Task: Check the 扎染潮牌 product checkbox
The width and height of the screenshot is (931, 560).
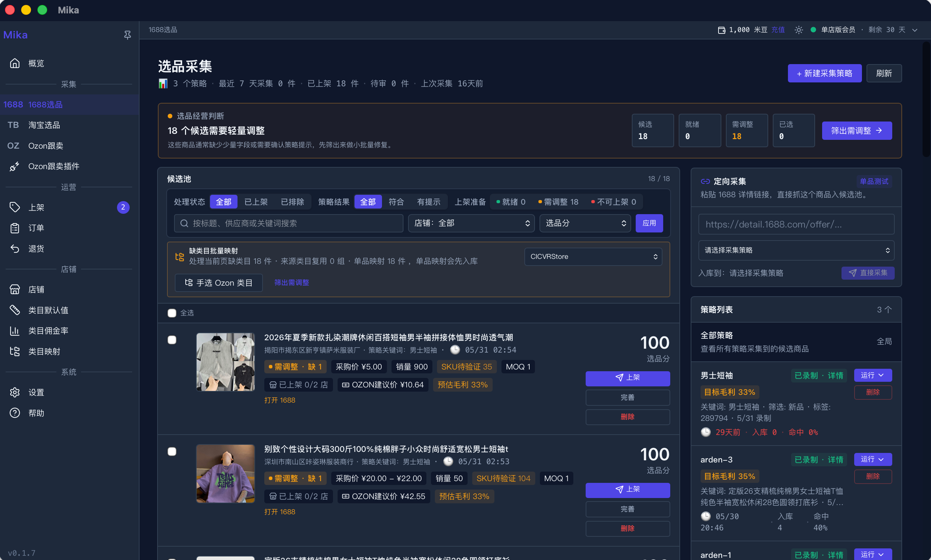Action: pyautogui.click(x=172, y=340)
